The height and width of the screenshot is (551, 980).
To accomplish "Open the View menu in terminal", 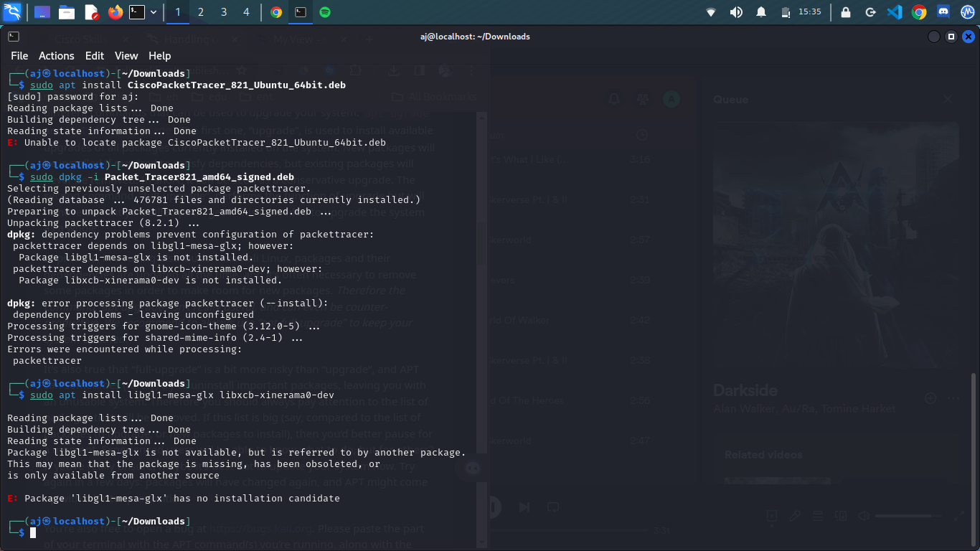I will (x=126, y=56).
